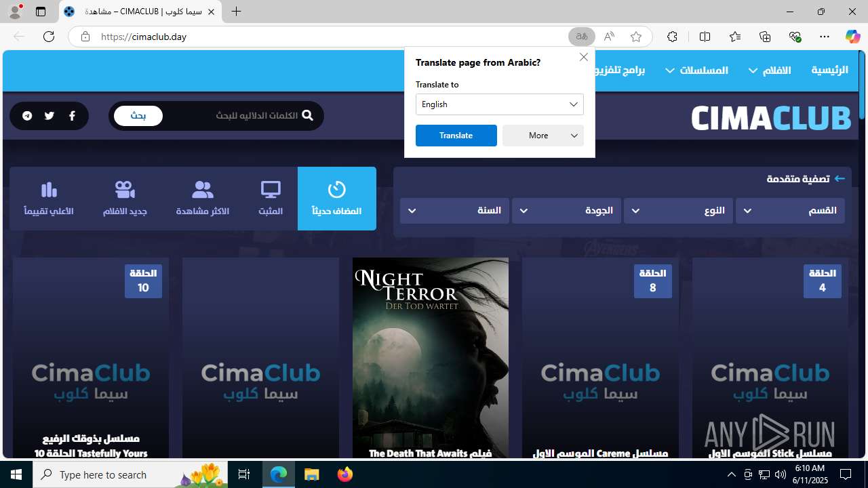The image size is (868, 488).
Task: Click the browser refresh icon
Action: 49,37
